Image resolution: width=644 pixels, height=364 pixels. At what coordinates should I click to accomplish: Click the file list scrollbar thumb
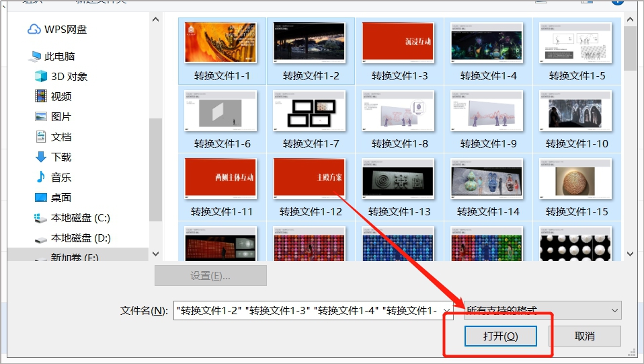[x=630, y=48]
